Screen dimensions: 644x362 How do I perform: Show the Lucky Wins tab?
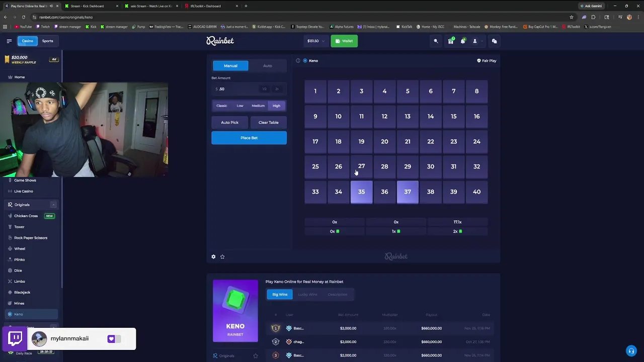pyautogui.click(x=307, y=294)
